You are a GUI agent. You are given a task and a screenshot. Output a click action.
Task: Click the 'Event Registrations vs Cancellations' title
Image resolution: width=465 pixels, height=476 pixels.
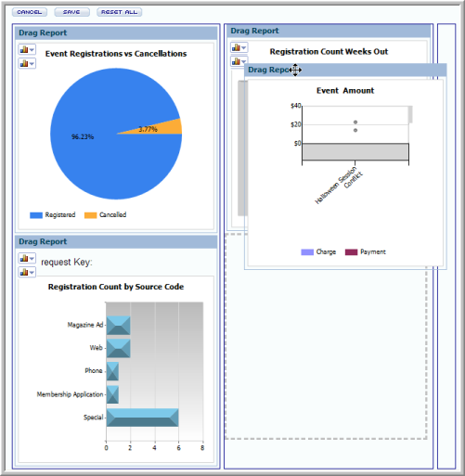coord(116,54)
